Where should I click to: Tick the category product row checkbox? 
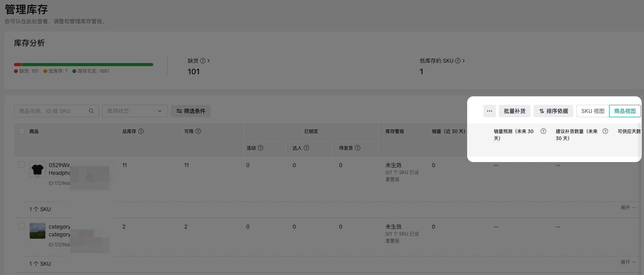click(x=22, y=226)
